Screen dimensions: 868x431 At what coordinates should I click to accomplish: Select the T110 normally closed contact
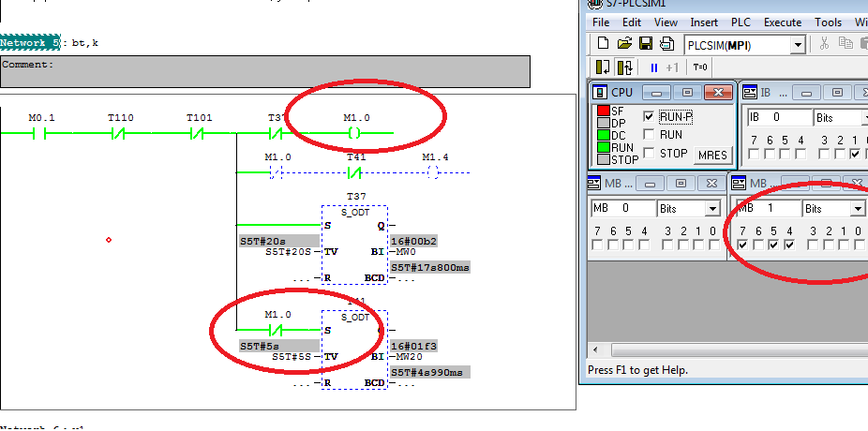coord(118,133)
